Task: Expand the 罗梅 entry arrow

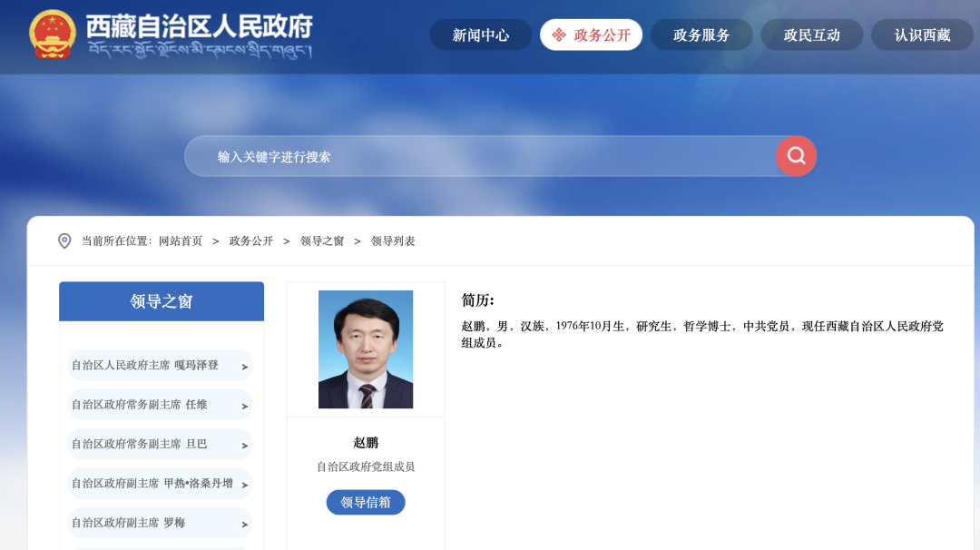Action: pyautogui.click(x=245, y=523)
